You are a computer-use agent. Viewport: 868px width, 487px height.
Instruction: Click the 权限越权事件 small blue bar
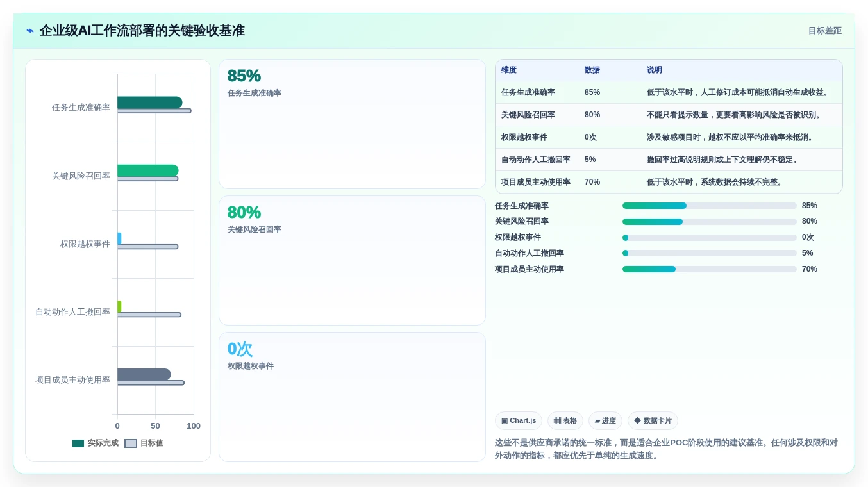119,238
